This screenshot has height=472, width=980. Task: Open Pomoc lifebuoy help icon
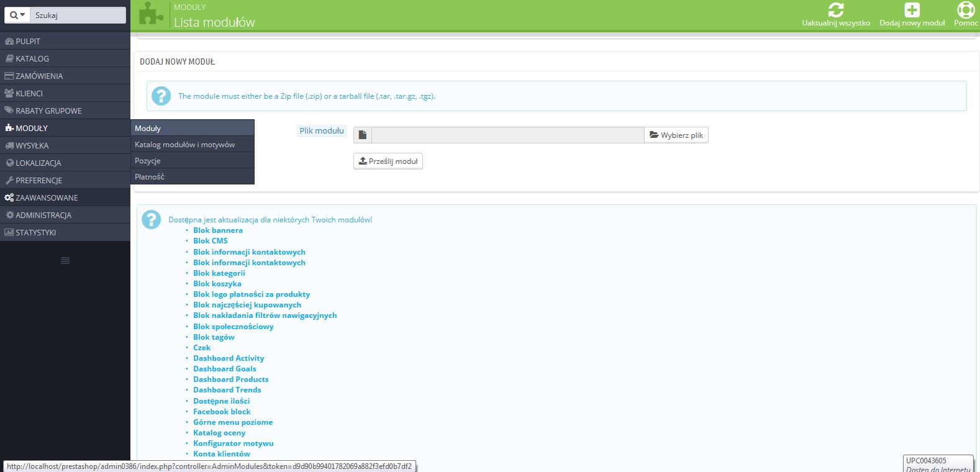(x=966, y=10)
